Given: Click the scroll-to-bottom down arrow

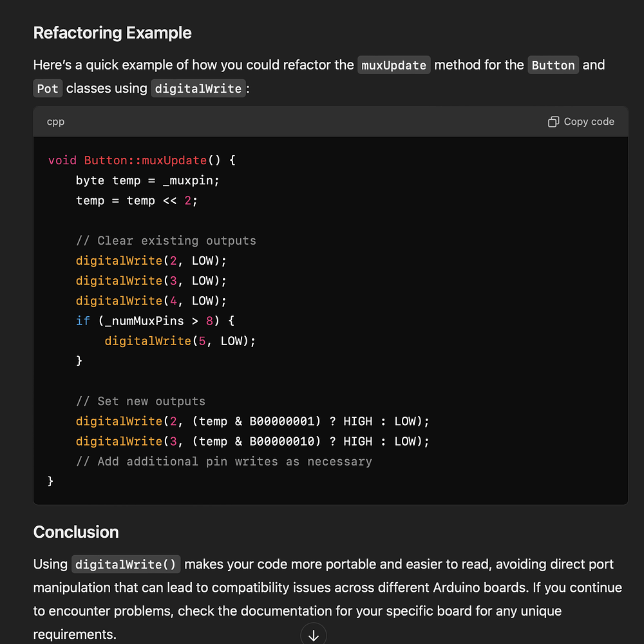Looking at the screenshot, I should pyautogui.click(x=314, y=635).
